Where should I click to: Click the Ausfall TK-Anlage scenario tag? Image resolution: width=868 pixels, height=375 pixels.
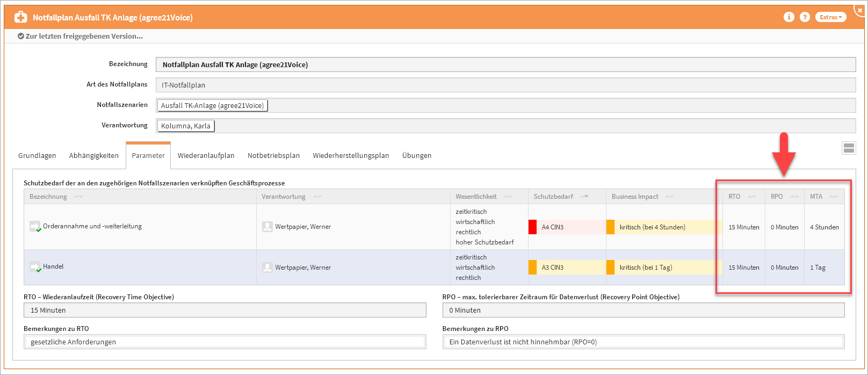click(x=212, y=106)
